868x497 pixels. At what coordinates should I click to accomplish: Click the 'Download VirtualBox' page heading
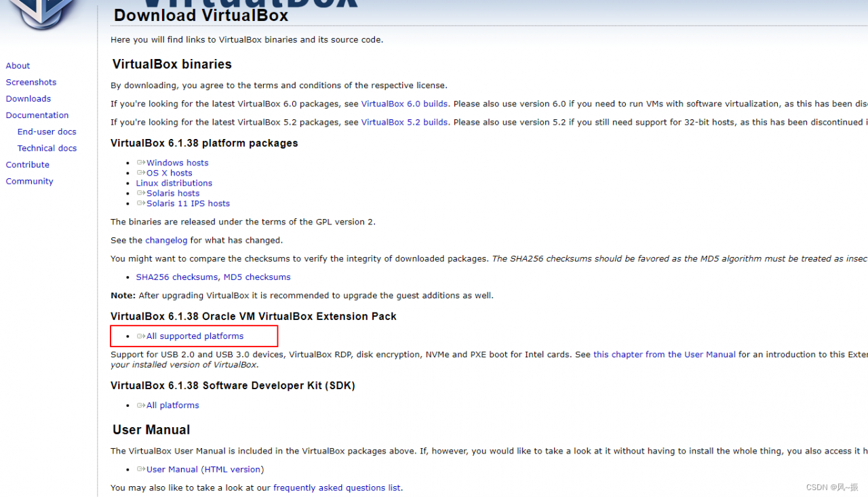[x=201, y=15]
